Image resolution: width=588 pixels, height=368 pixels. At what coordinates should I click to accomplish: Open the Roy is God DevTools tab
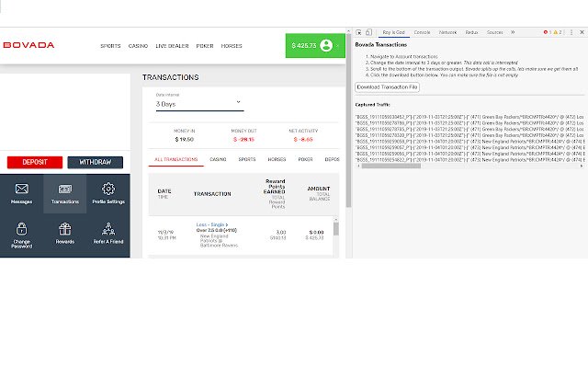pos(393,32)
